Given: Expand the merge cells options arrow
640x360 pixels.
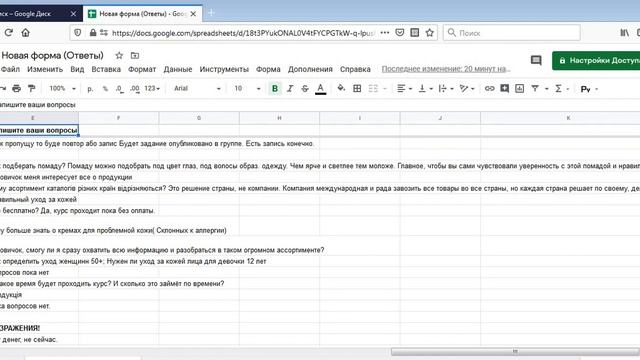Looking at the screenshot, I should (384, 89).
